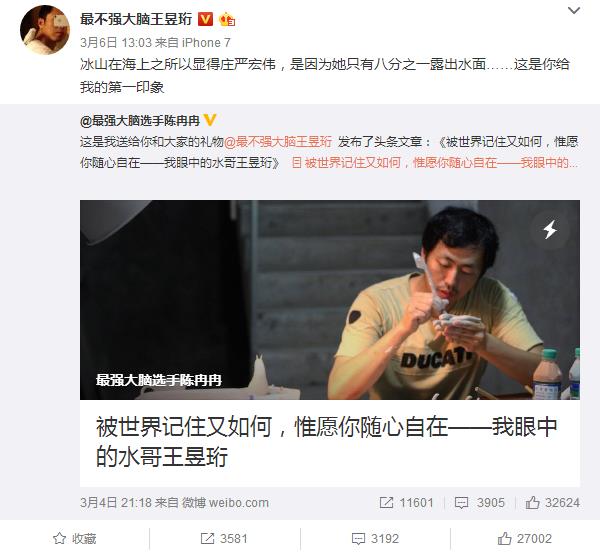
Task: Click the lightning quick-read icon on image
Action: tap(550, 230)
